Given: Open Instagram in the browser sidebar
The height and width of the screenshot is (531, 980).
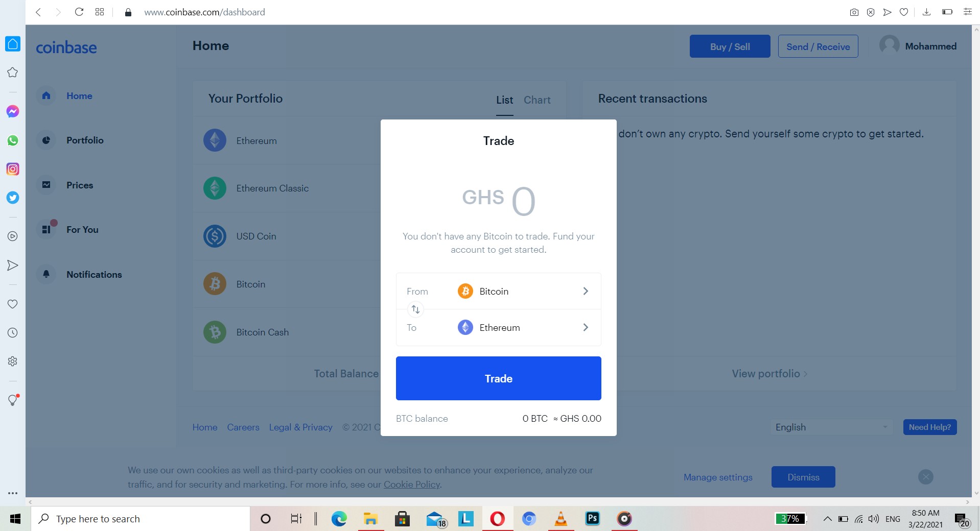Looking at the screenshot, I should click(13, 169).
